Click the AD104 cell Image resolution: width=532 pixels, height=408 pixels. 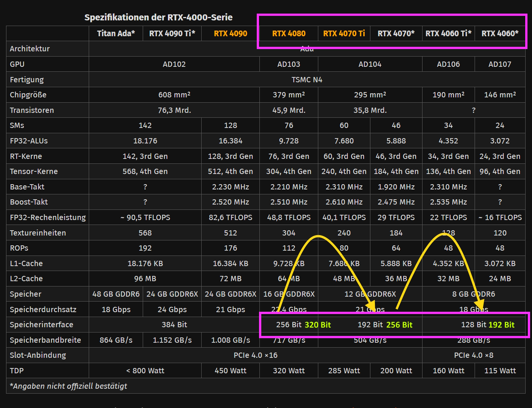[x=370, y=64]
